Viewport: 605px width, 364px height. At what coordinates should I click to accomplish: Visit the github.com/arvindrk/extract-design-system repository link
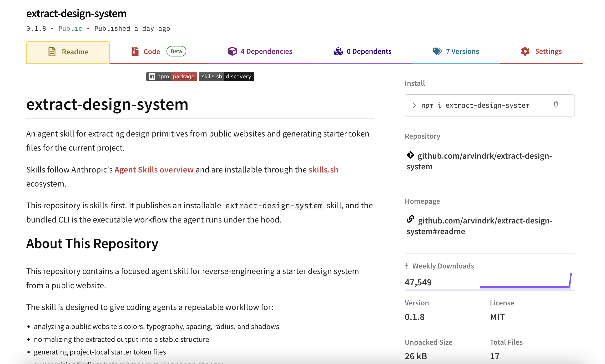coord(479,161)
